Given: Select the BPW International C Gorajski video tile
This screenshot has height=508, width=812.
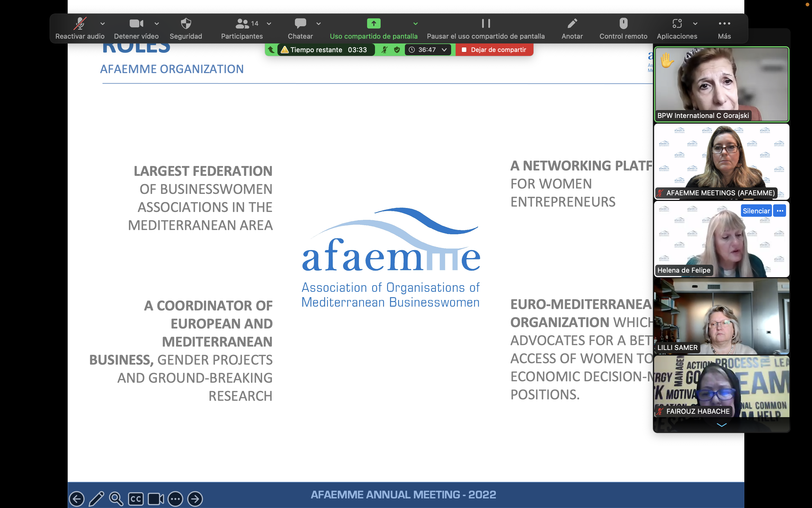Looking at the screenshot, I should 721,84.
